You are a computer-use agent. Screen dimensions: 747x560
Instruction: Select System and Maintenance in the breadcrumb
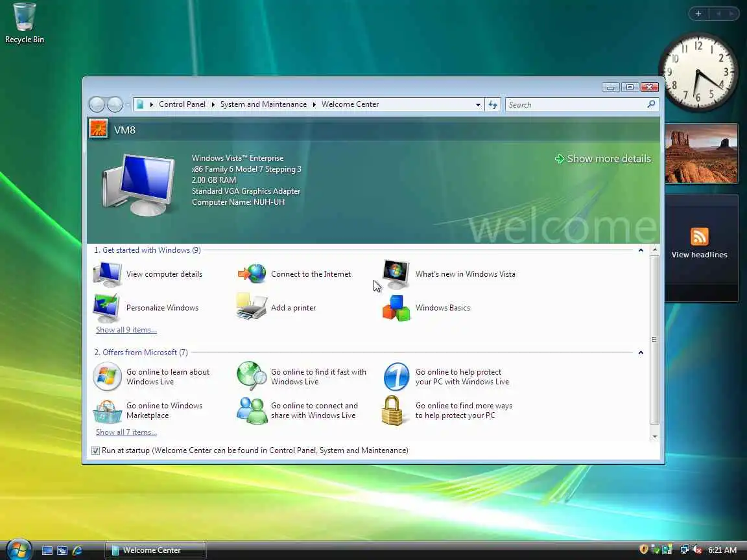click(263, 104)
